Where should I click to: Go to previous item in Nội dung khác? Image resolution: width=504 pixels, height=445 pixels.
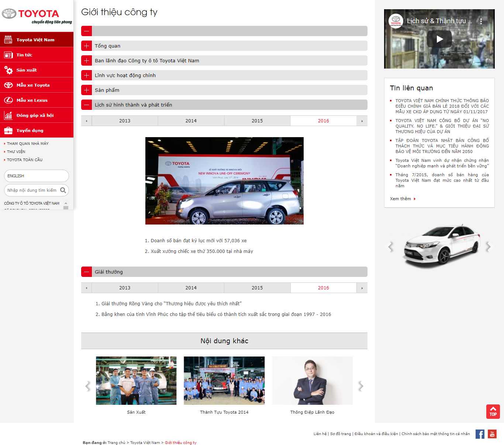click(88, 386)
